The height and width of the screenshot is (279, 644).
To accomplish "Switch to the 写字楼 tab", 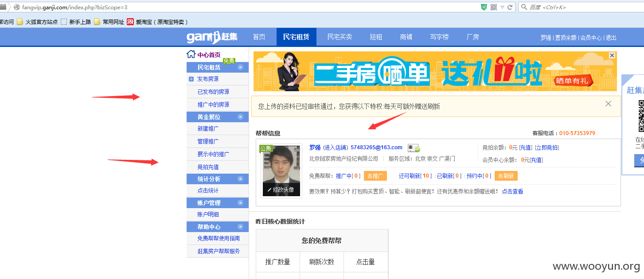I will [439, 37].
